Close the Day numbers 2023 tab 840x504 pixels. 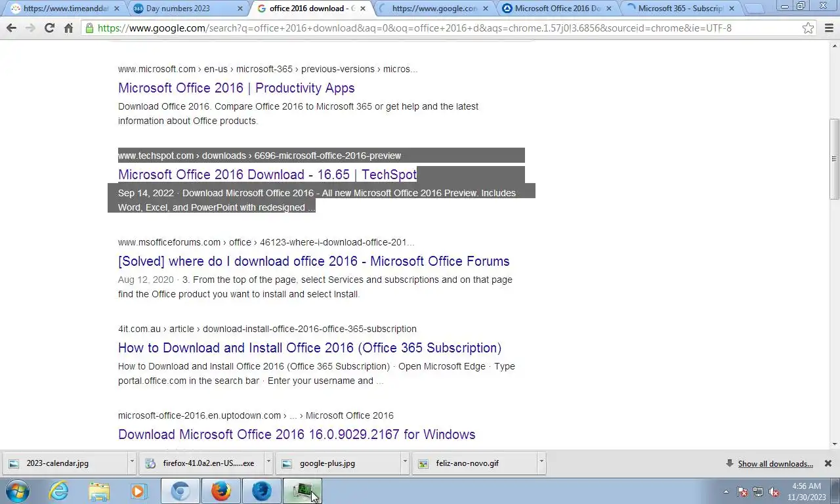click(240, 9)
